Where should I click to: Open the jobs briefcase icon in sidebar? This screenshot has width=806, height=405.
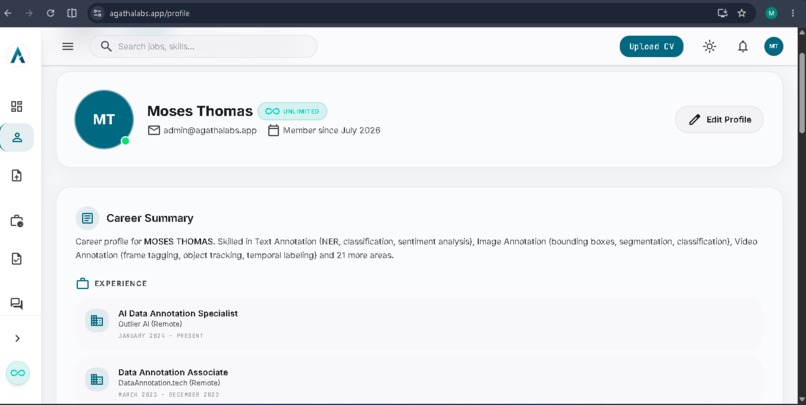click(16, 221)
